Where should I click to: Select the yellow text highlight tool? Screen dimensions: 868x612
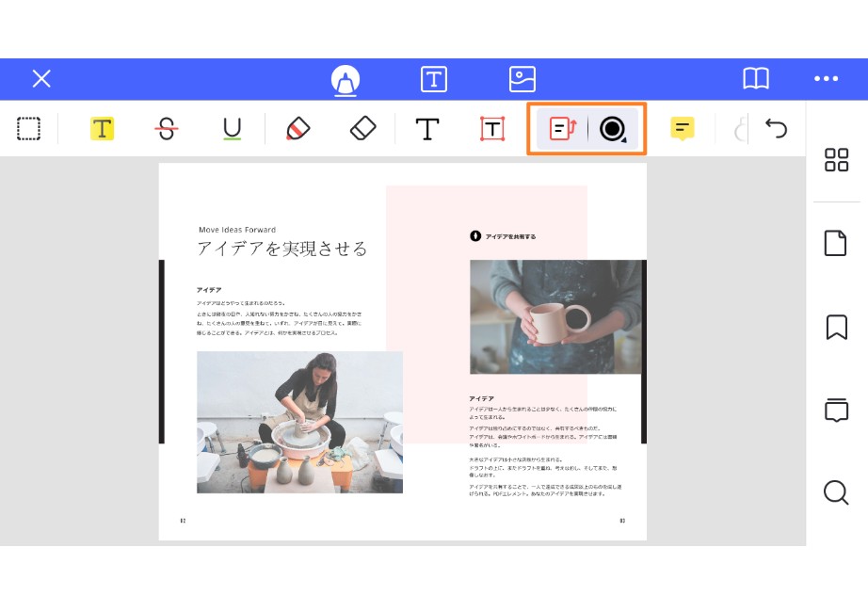pos(102,128)
